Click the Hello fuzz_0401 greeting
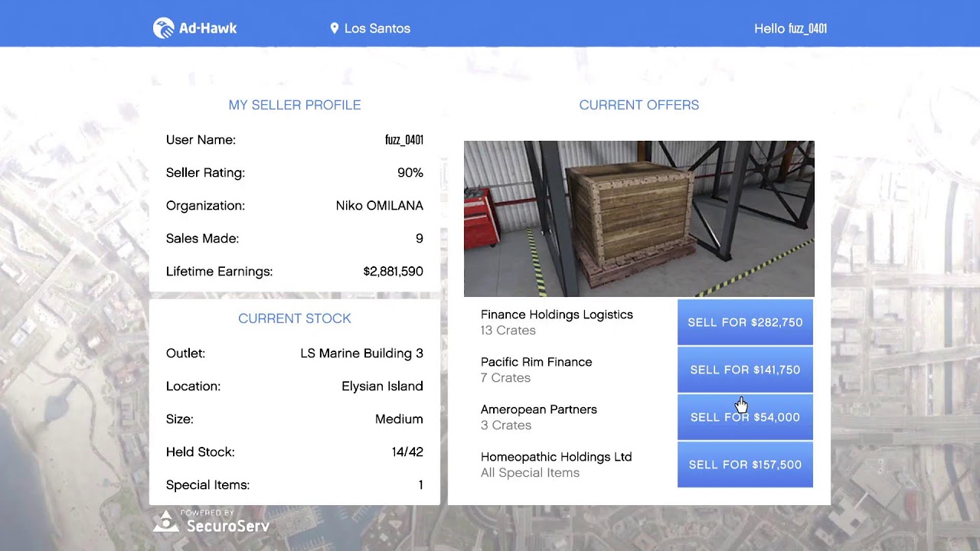The width and height of the screenshot is (980, 551). click(x=790, y=28)
